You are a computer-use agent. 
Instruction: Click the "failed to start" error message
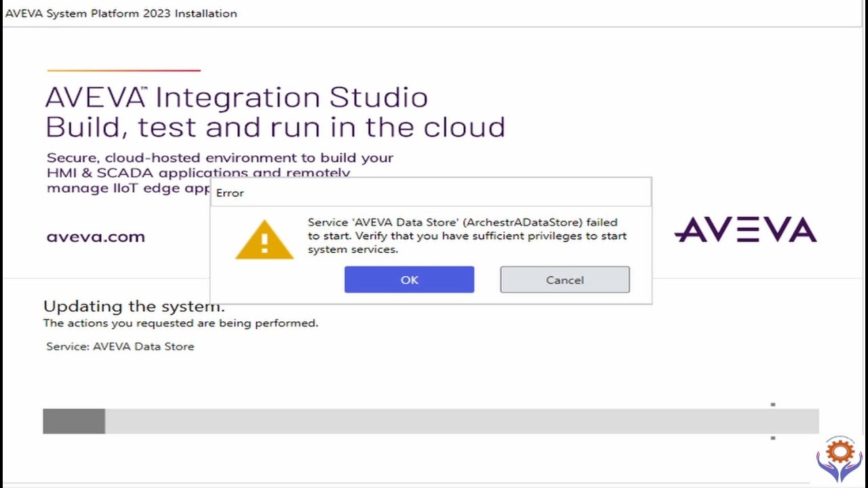(467, 236)
